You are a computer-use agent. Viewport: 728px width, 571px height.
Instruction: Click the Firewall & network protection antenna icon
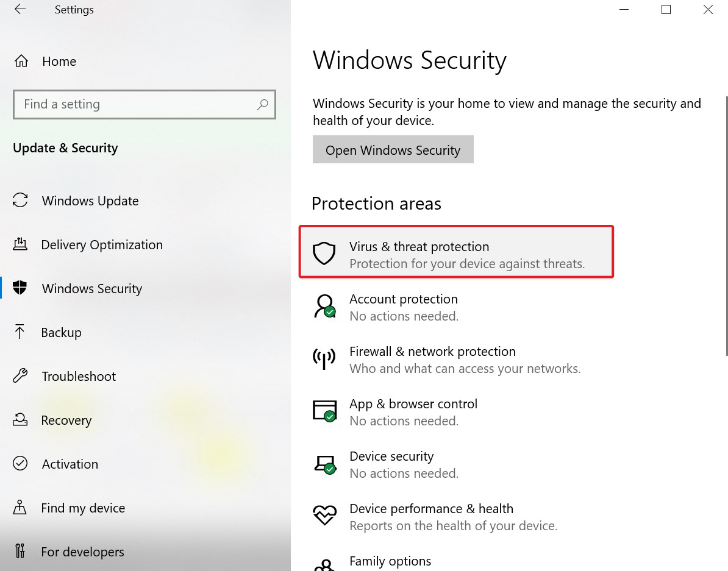click(324, 359)
